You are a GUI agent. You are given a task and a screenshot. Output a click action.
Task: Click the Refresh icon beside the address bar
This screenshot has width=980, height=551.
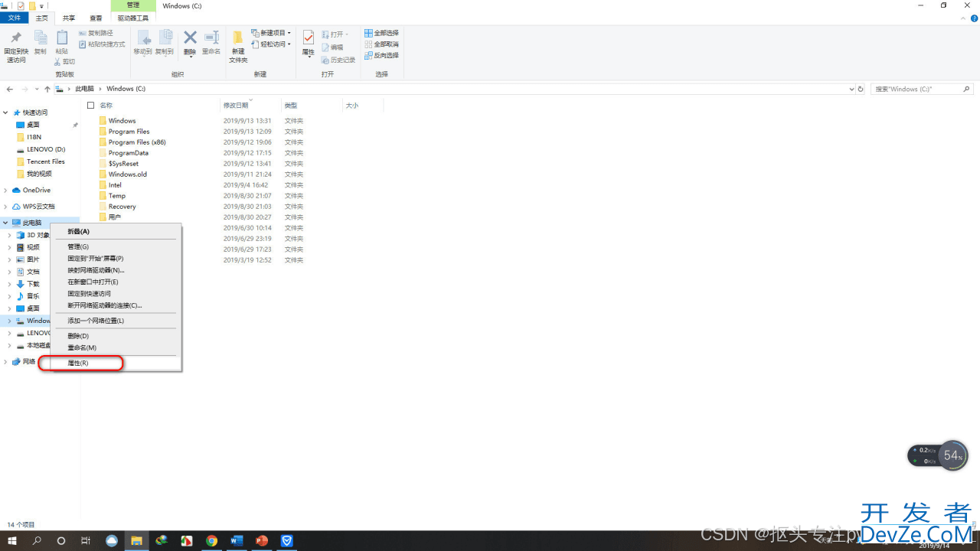tap(861, 89)
